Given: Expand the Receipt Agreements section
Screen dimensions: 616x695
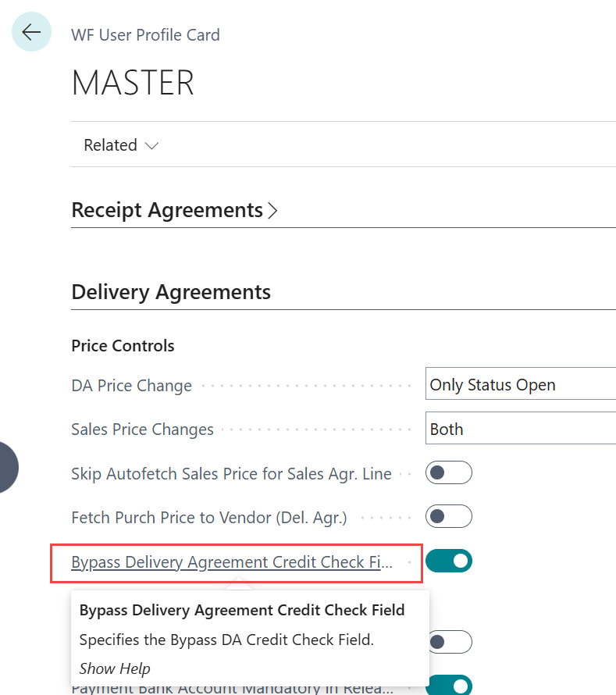Looking at the screenshot, I should pos(167,210).
